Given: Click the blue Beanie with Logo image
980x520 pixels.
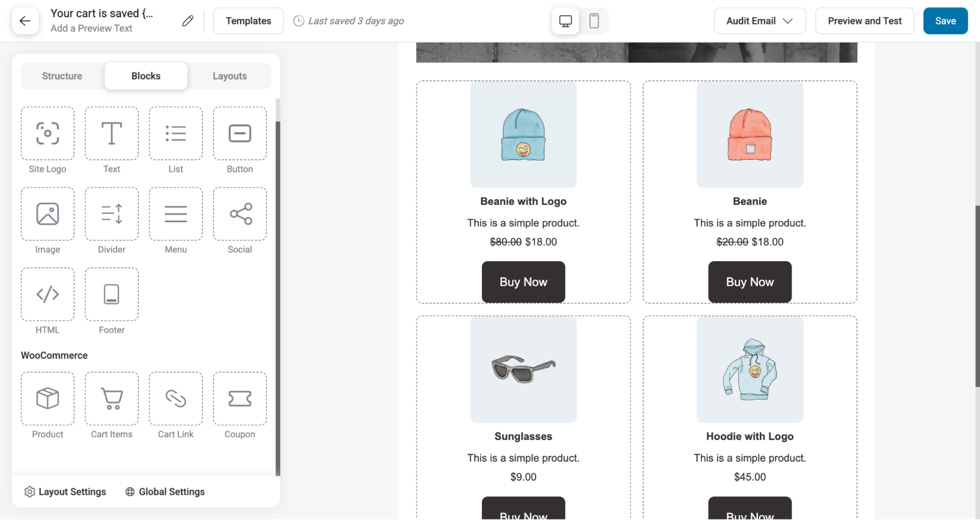Looking at the screenshot, I should tap(523, 134).
